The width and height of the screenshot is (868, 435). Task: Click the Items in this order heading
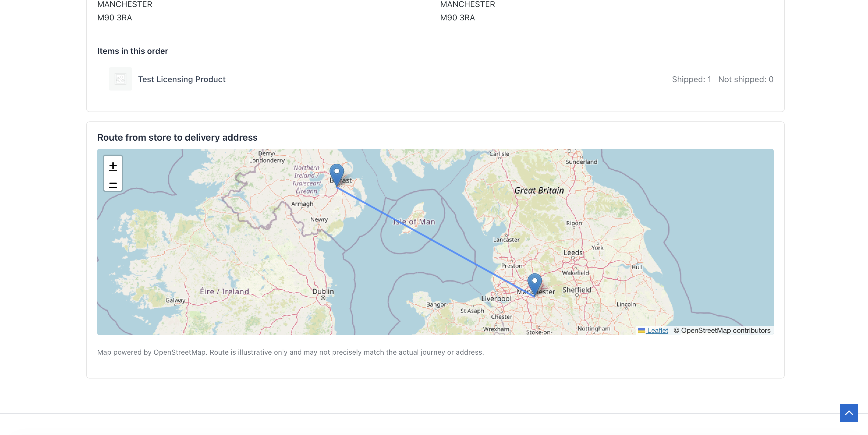pos(132,51)
